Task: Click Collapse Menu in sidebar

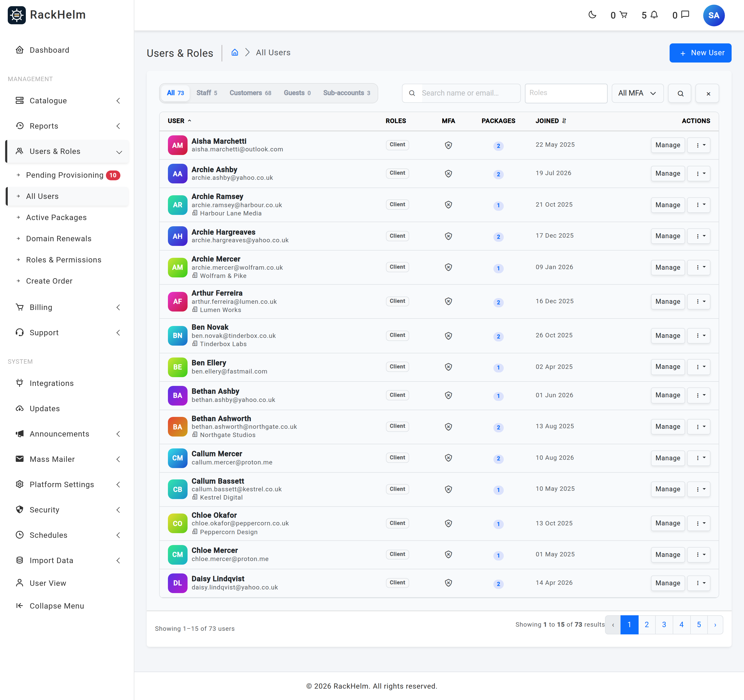Action: tap(67, 606)
